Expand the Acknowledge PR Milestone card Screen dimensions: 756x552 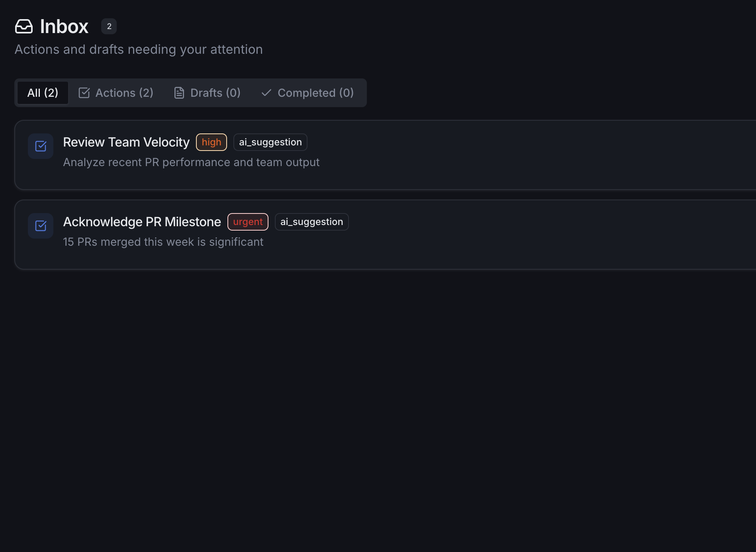click(x=358, y=234)
